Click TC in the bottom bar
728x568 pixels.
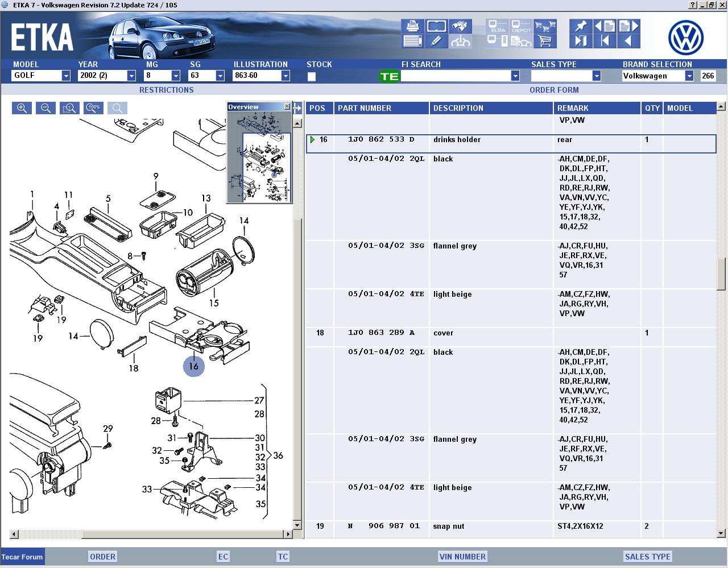coord(283,557)
